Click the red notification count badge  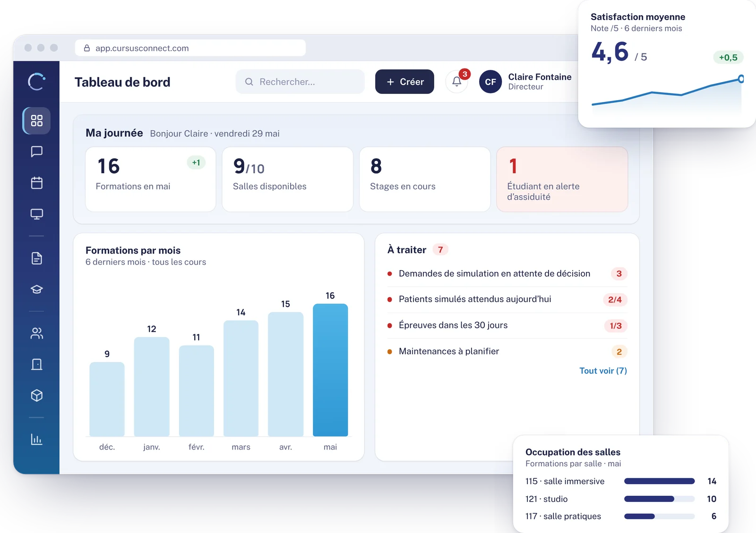click(465, 74)
